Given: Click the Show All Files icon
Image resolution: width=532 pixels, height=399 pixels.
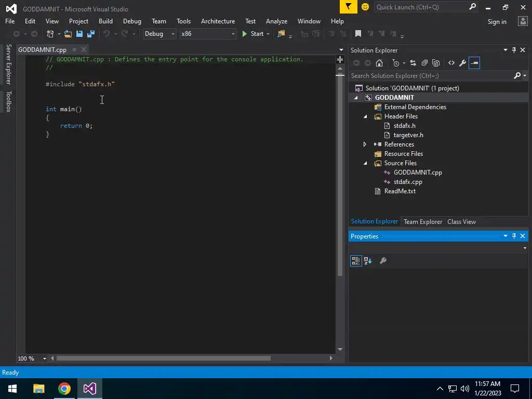Looking at the screenshot, I should click(x=436, y=63).
